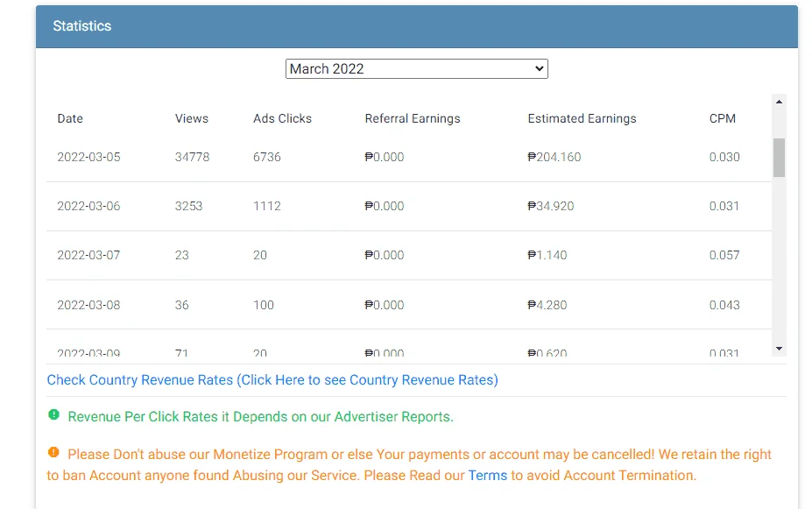
Task: Click the table's vertical scrollbar thumb
Action: click(779, 158)
